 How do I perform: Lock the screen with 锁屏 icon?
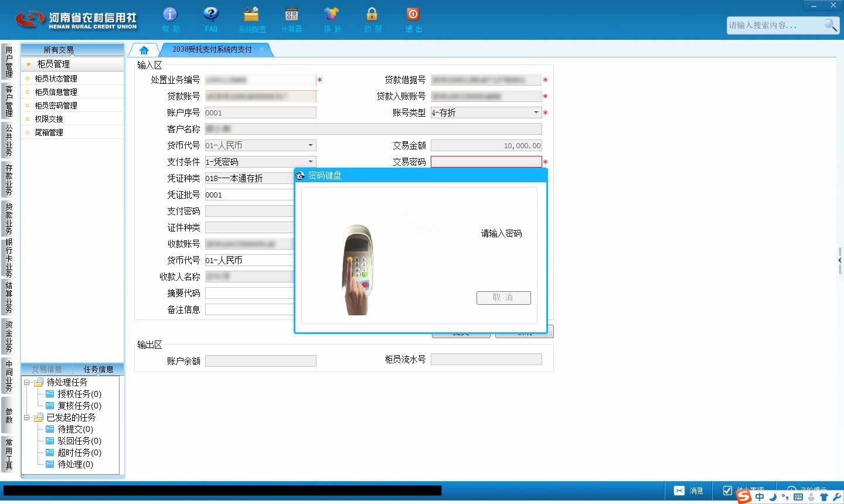click(372, 14)
